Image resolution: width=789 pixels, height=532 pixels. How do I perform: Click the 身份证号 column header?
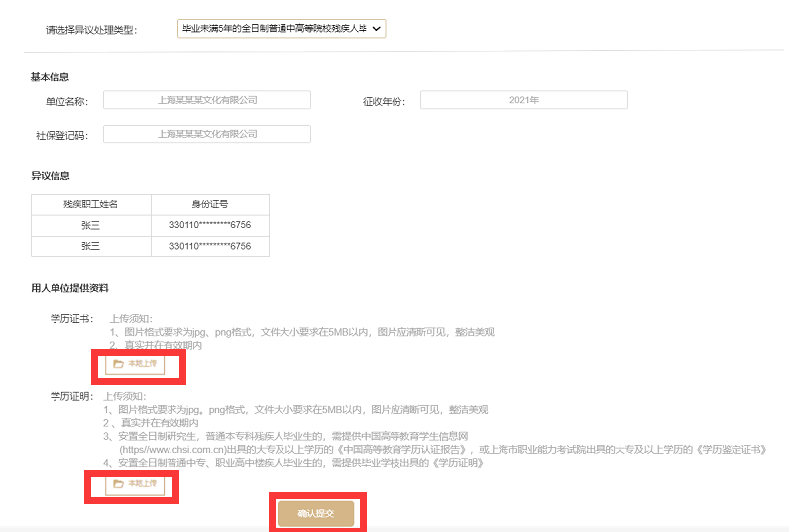210,204
